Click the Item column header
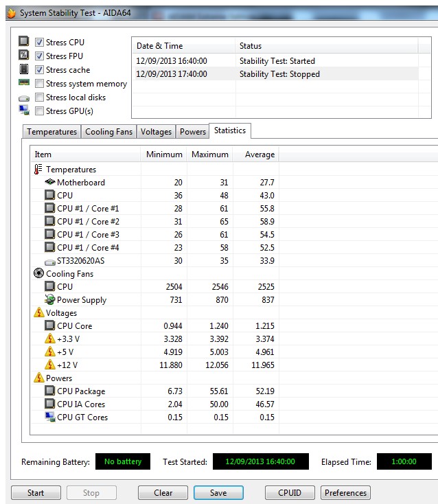The height and width of the screenshot is (504, 438). coord(86,154)
